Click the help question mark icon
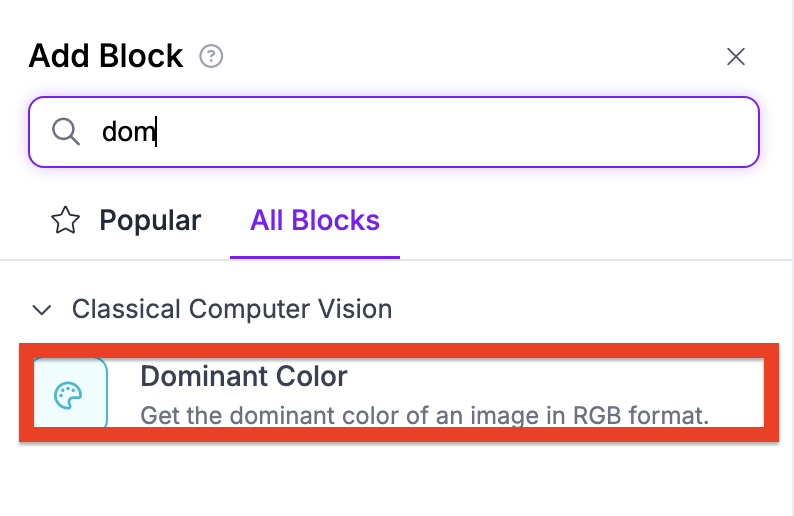 pos(211,56)
